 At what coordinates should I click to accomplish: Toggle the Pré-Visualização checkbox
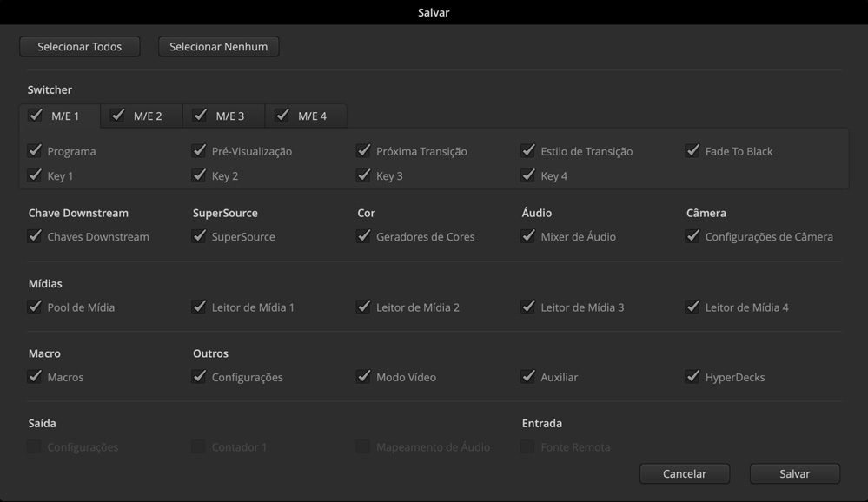(x=199, y=150)
